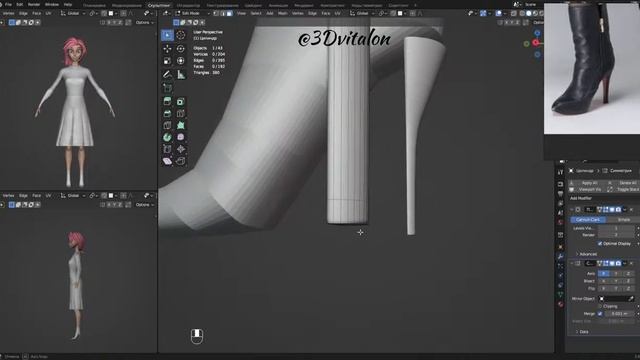Toggle the Optimal Display checkbox

(600, 244)
